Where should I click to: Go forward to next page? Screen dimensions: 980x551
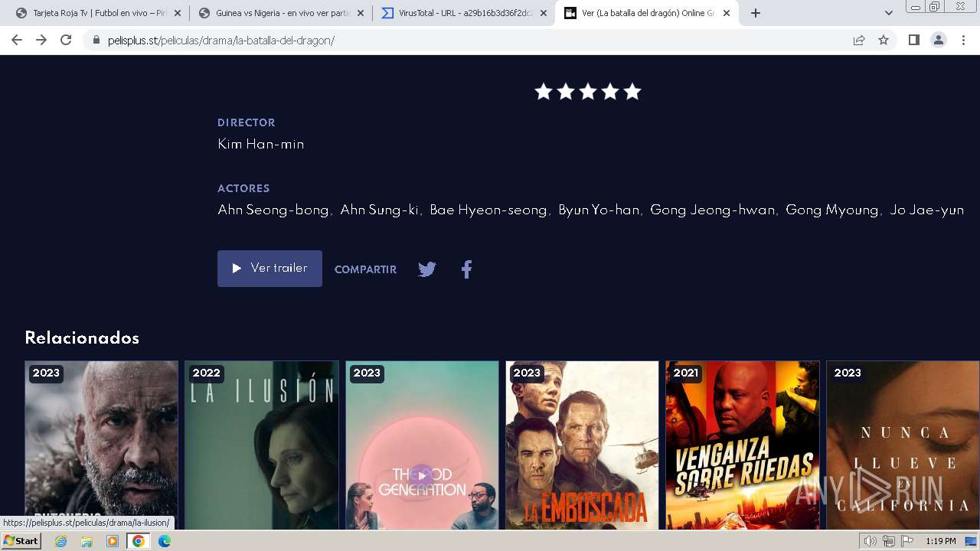[41, 40]
